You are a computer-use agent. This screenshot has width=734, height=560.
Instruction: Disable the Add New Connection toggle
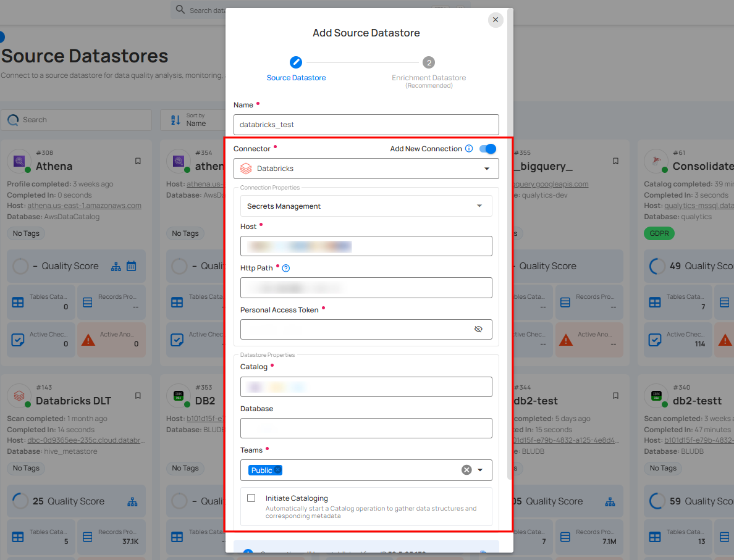tap(487, 149)
